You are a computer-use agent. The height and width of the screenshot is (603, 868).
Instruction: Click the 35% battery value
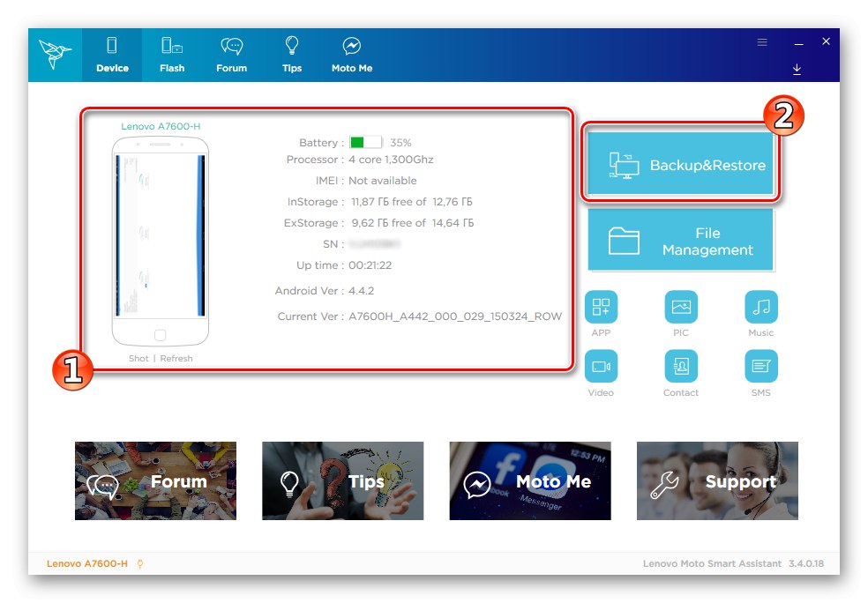pos(400,143)
